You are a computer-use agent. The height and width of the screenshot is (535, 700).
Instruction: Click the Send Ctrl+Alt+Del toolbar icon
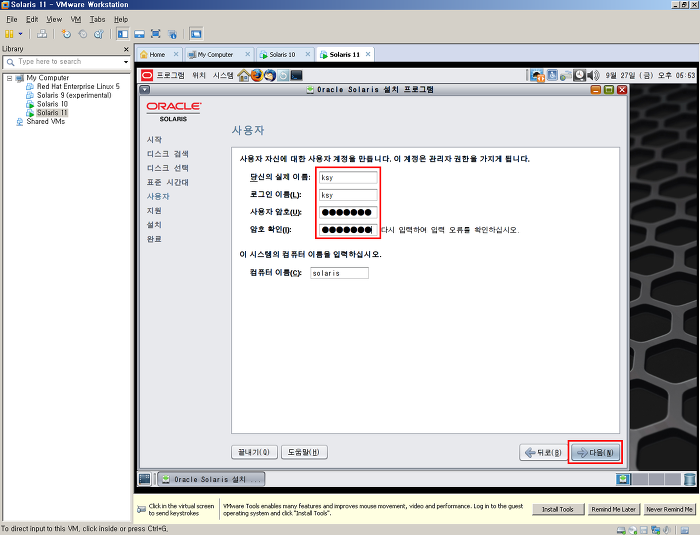pos(42,34)
